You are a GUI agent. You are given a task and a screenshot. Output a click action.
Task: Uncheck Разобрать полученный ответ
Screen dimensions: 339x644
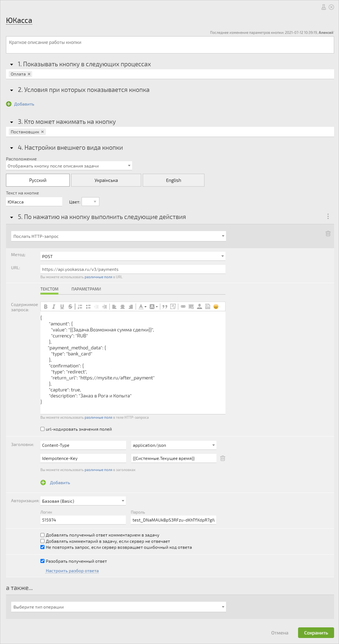click(43, 561)
